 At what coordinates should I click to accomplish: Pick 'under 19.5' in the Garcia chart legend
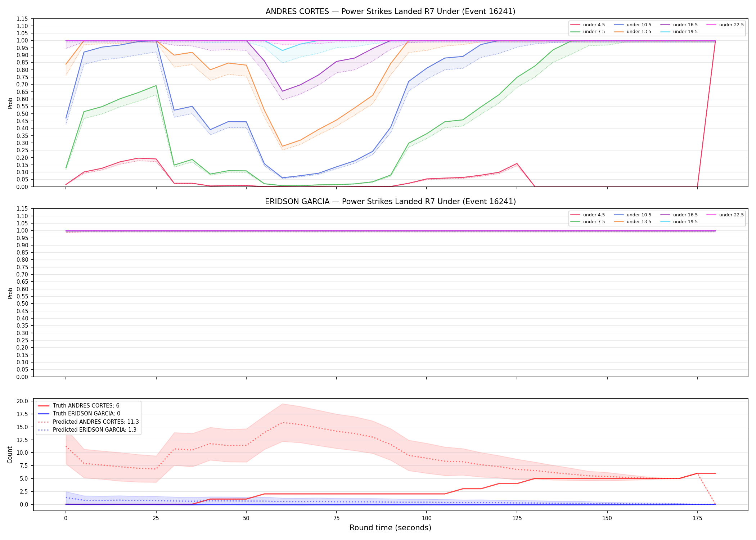(679, 222)
